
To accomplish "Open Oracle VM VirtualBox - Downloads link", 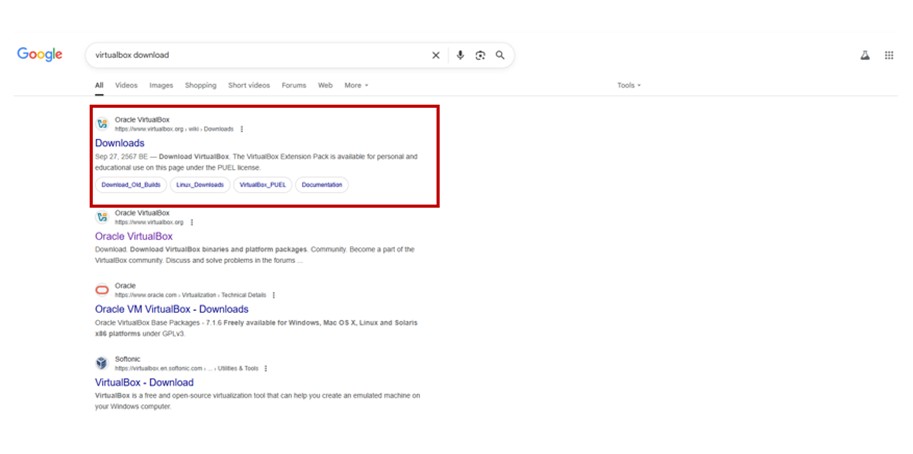I will click(172, 309).
